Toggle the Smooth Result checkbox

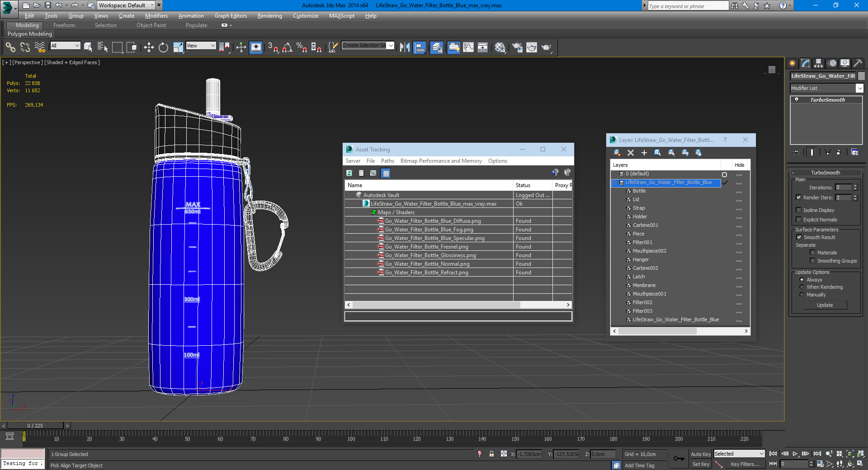click(x=799, y=237)
